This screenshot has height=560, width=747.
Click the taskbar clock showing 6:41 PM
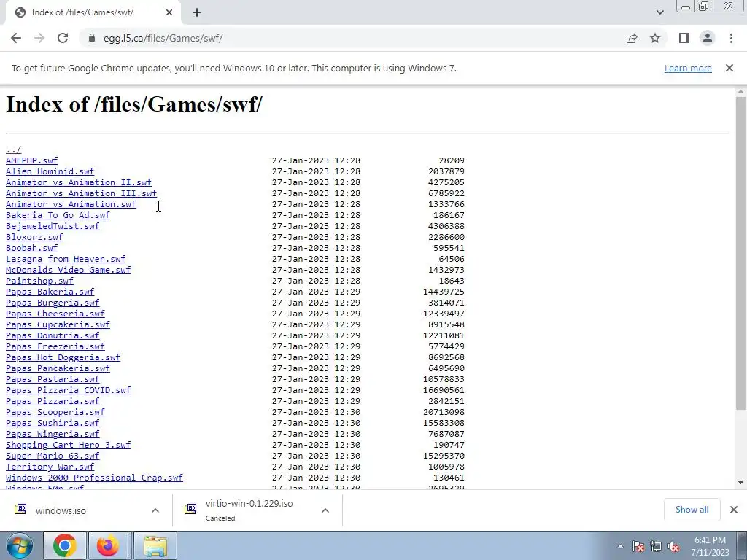pyautogui.click(x=710, y=546)
